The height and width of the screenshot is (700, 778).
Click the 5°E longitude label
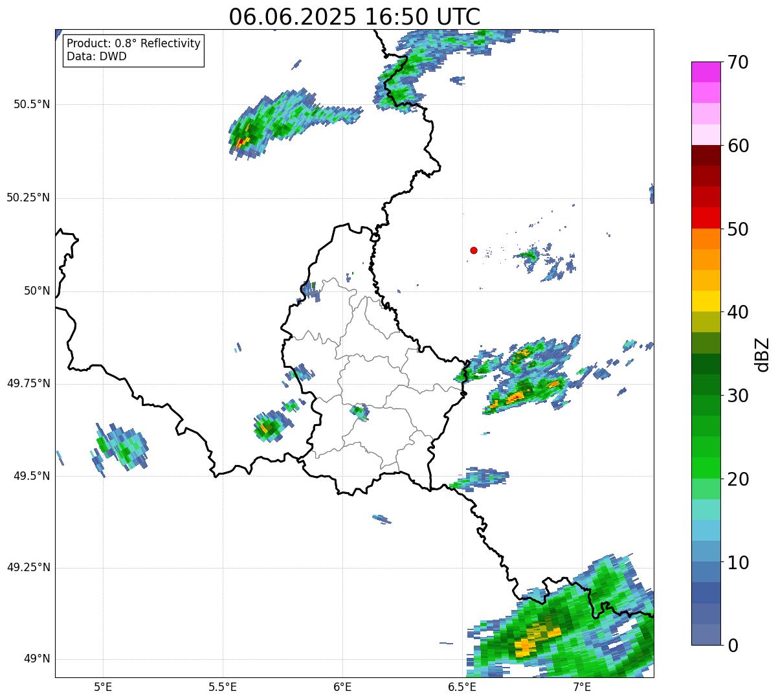point(103,686)
